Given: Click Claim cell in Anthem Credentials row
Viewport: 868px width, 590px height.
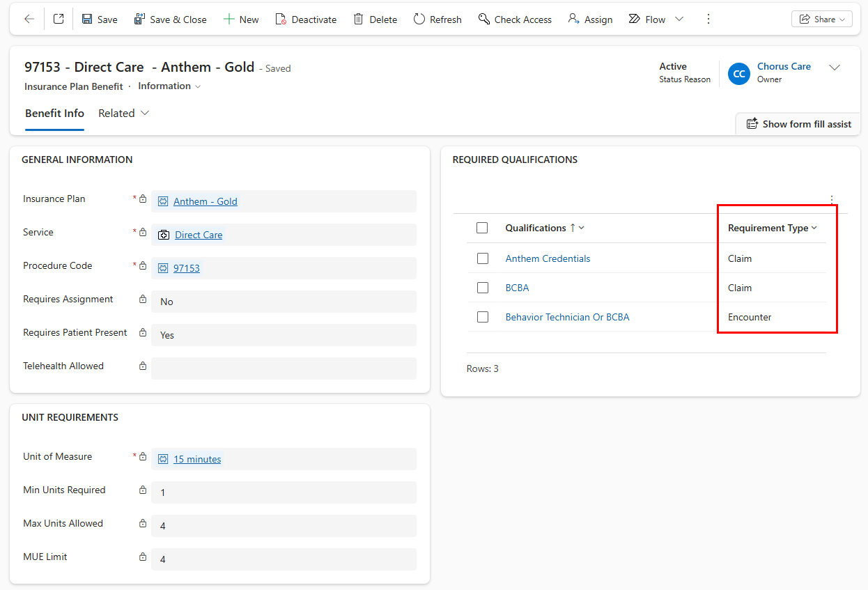Looking at the screenshot, I should coord(740,258).
